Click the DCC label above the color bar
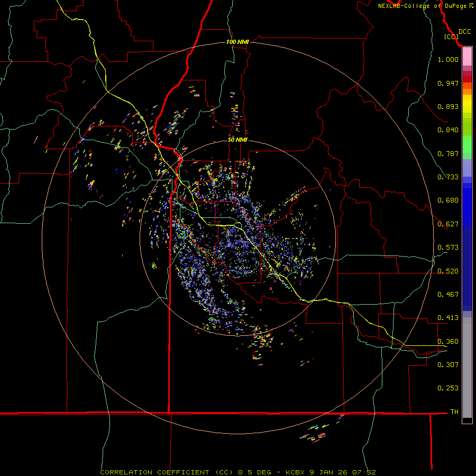The height and width of the screenshot is (476, 476). click(x=464, y=32)
